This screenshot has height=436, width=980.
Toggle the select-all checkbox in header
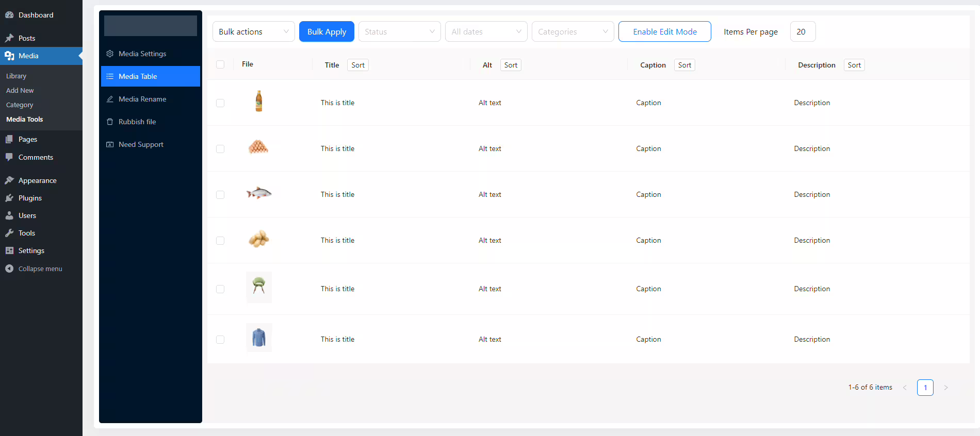(x=220, y=64)
